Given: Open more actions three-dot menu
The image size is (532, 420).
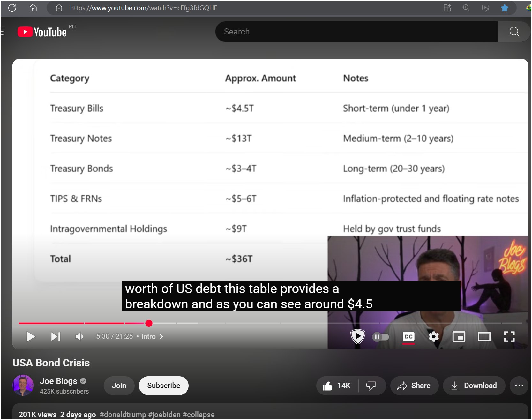Looking at the screenshot, I should 519,386.
